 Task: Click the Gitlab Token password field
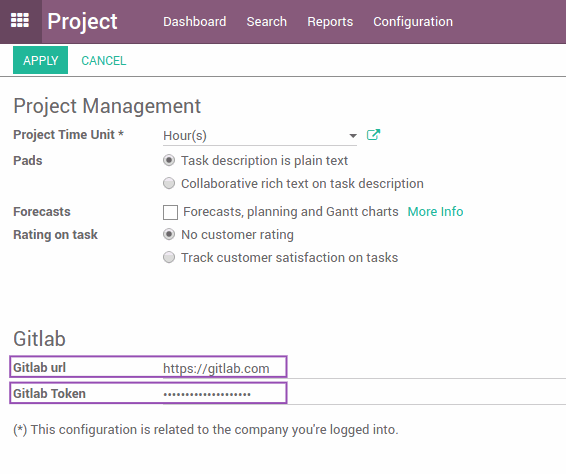click(364, 394)
